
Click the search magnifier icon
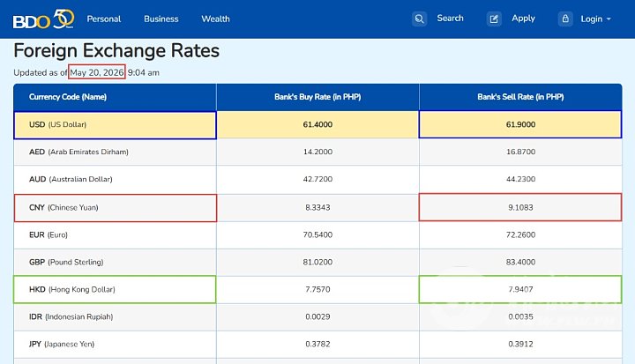[x=419, y=19]
